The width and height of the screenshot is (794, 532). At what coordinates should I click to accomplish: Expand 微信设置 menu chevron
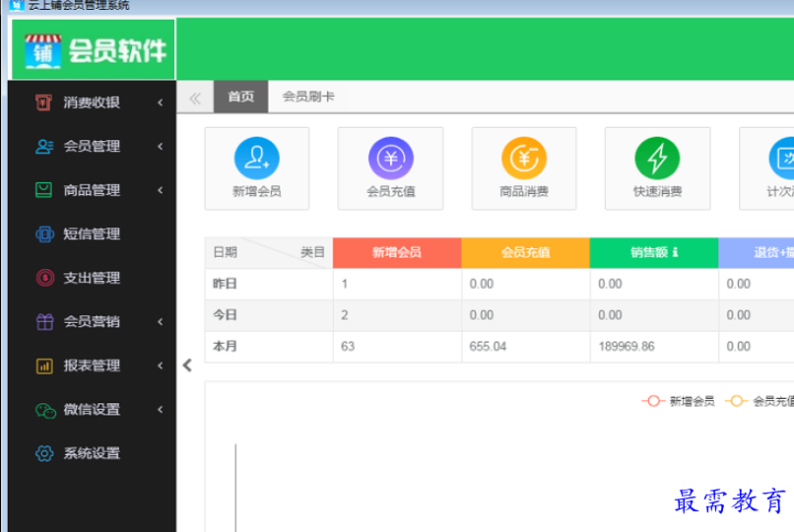[x=161, y=409]
